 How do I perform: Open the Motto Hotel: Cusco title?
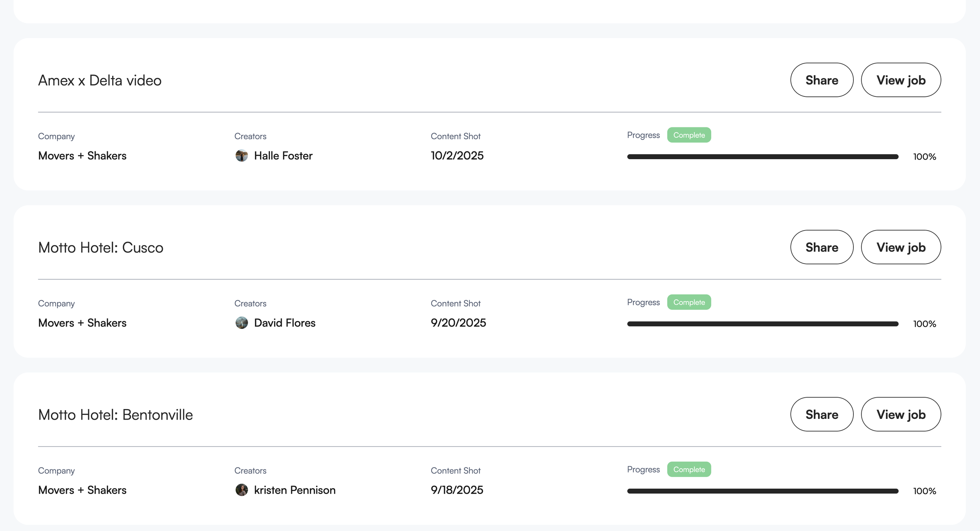tap(100, 247)
